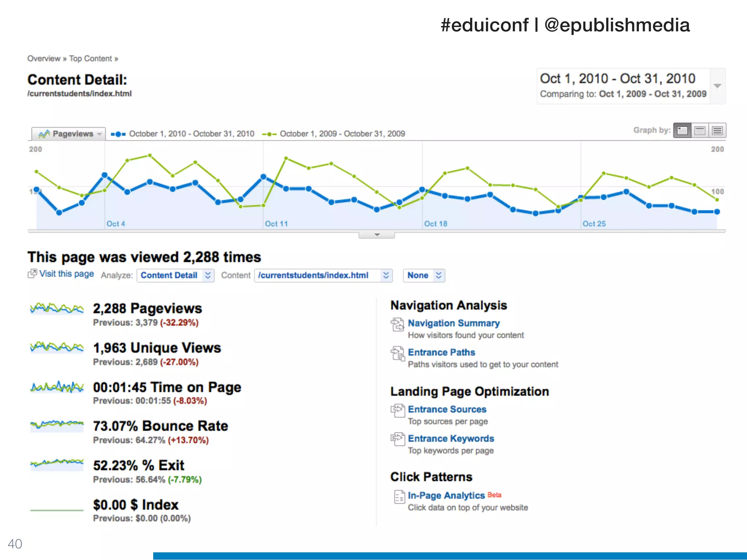The image size is (747, 560).
Task: Open the Navigation Summary link
Action: click(x=454, y=323)
